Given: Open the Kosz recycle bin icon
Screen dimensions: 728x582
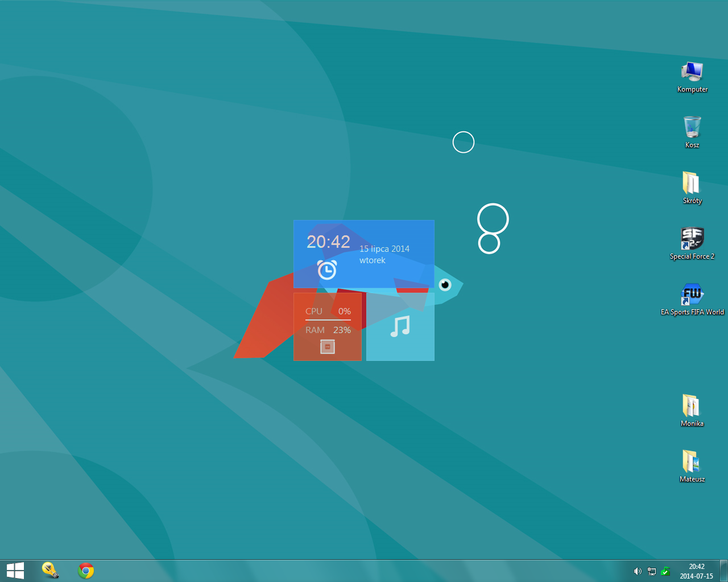Looking at the screenshot, I should (x=692, y=132).
